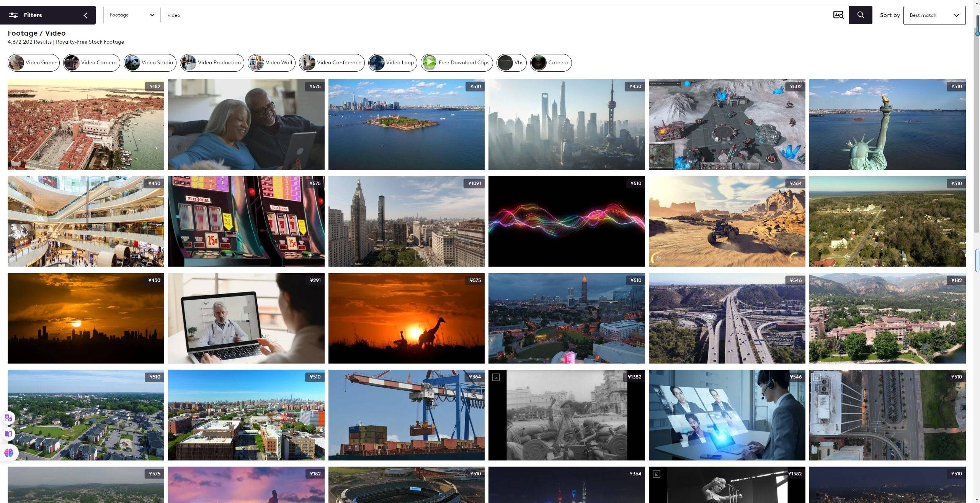
Task: Click the Free Download Clips play icon
Action: coord(430,63)
